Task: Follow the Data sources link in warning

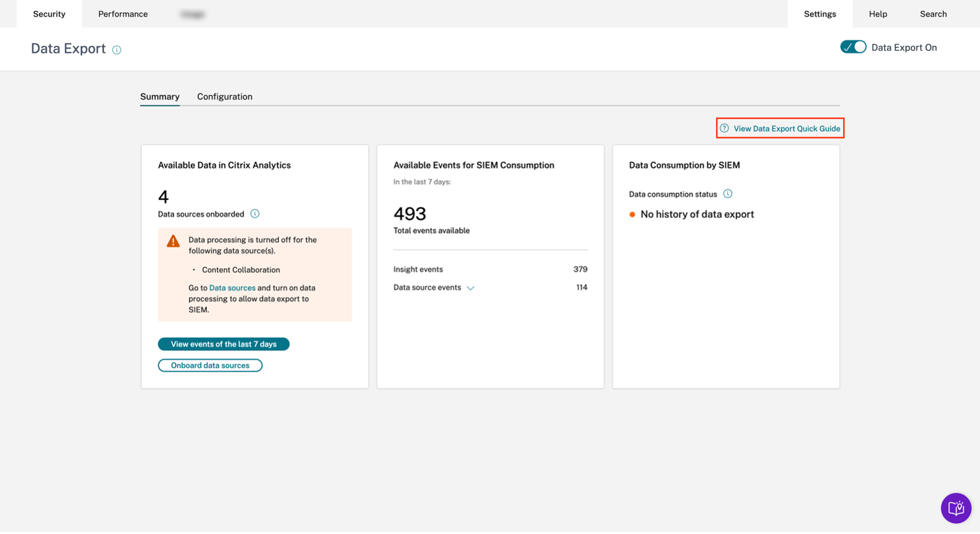Action: coord(232,288)
